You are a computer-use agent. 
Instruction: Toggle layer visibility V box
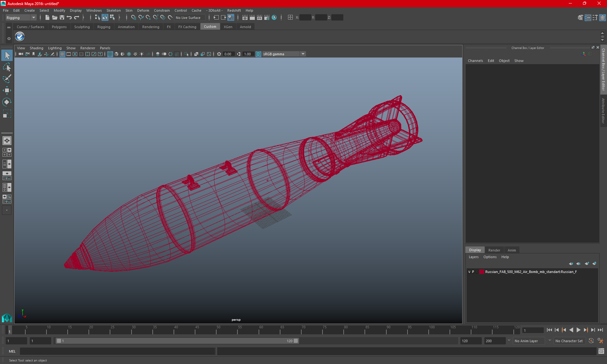tap(469, 272)
